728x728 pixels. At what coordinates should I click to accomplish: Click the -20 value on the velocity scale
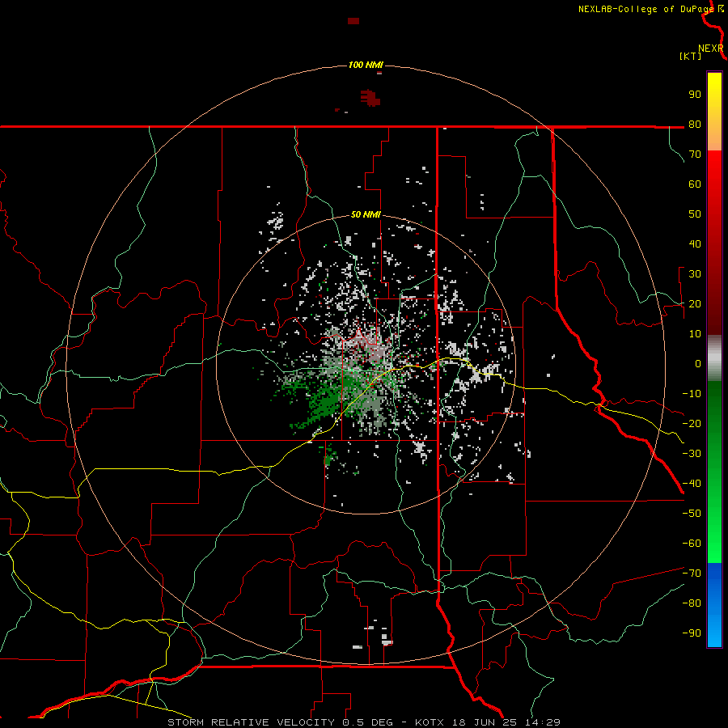692,423
